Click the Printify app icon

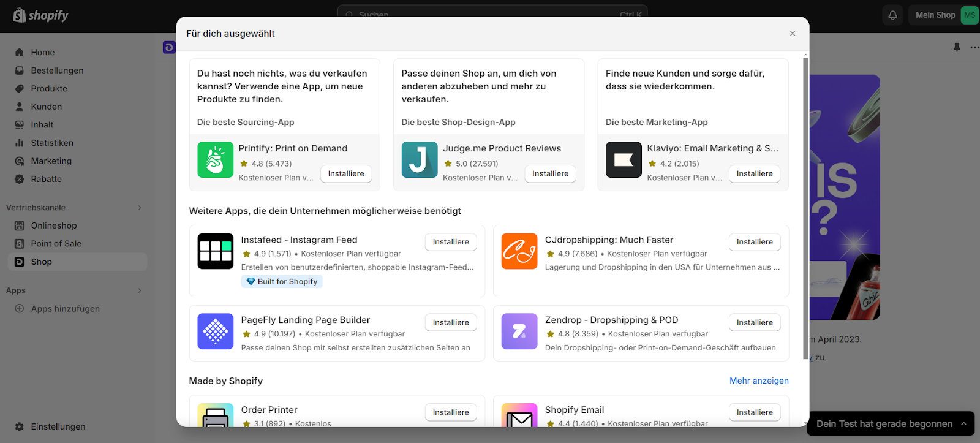[x=216, y=160]
